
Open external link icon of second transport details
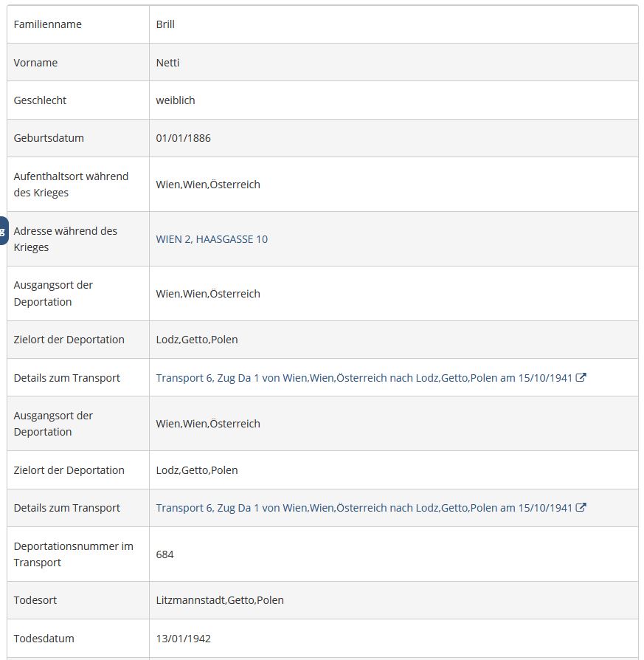[x=581, y=507]
